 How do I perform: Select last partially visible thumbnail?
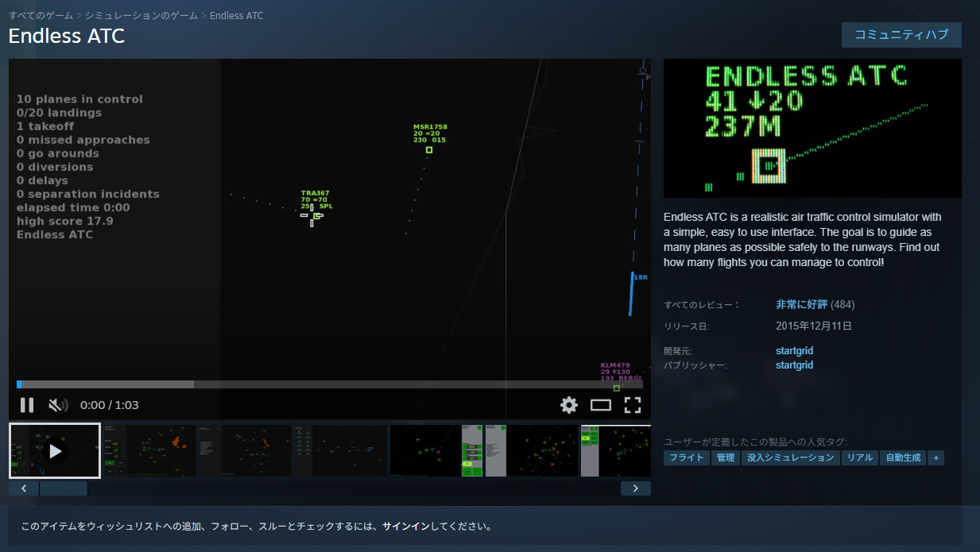point(616,451)
